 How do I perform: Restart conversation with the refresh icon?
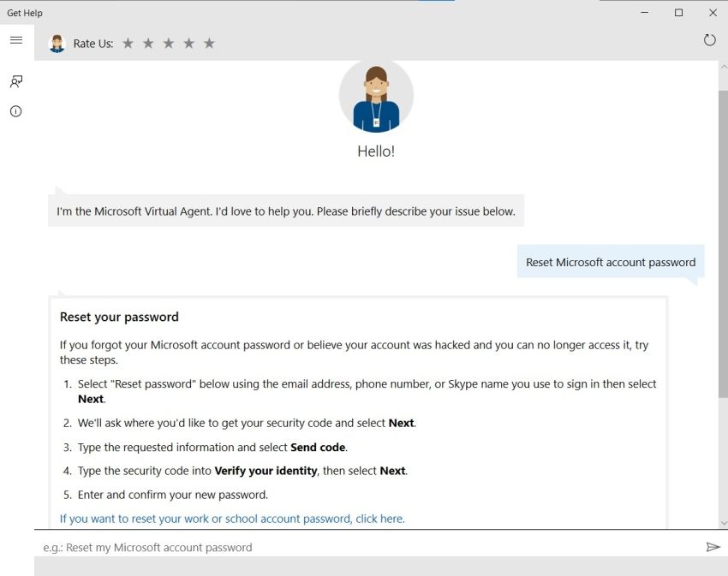coord(709,40)
